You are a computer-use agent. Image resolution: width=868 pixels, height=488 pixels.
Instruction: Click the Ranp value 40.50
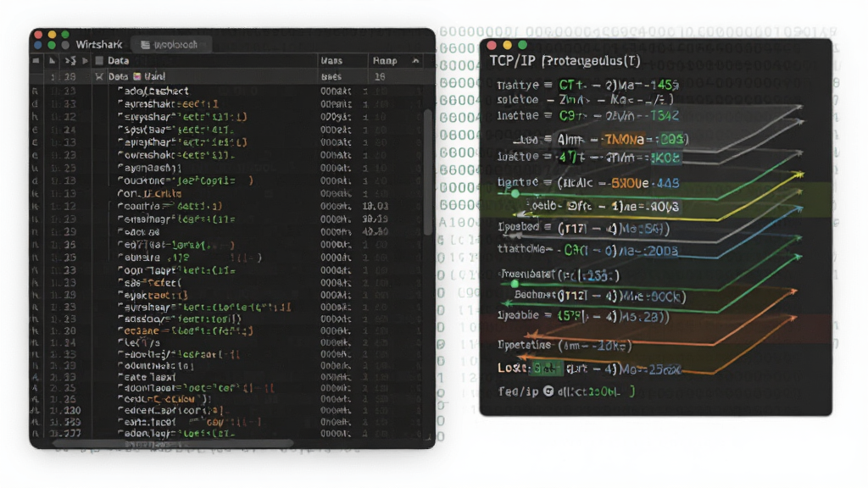click(x=375, y=232)
